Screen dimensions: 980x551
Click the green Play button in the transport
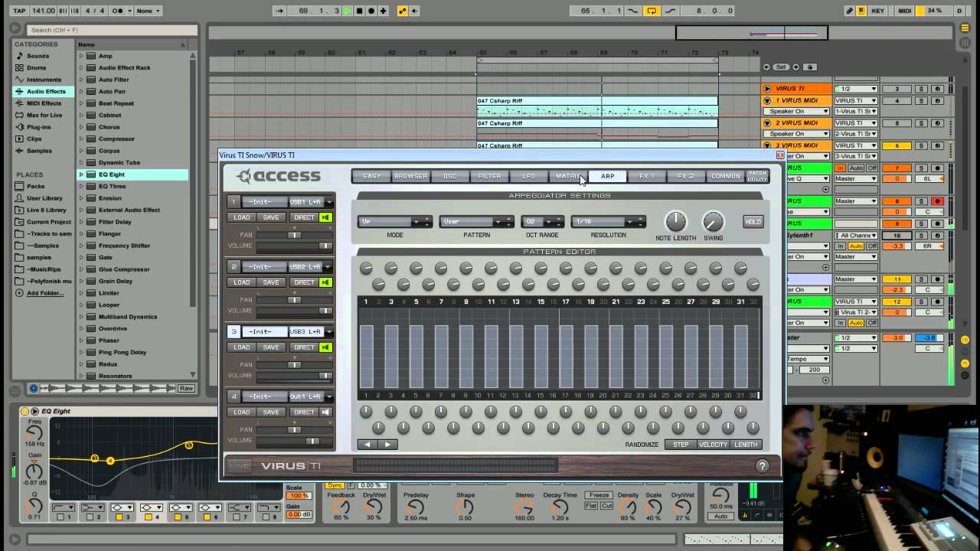coord(347,11)
